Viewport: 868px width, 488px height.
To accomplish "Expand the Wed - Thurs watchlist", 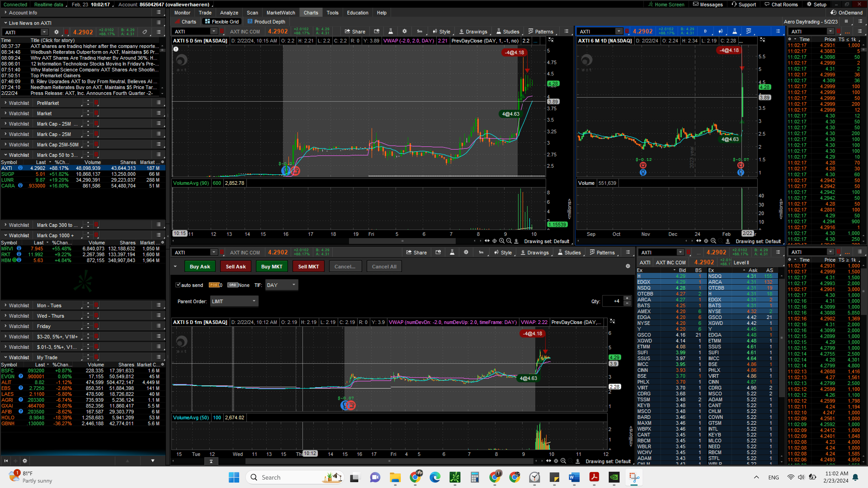I will [5, 316].
